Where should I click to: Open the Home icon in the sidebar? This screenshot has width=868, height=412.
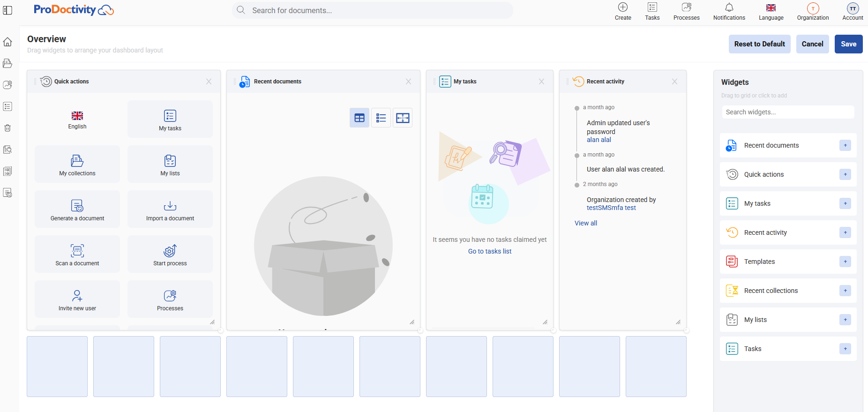7,42
